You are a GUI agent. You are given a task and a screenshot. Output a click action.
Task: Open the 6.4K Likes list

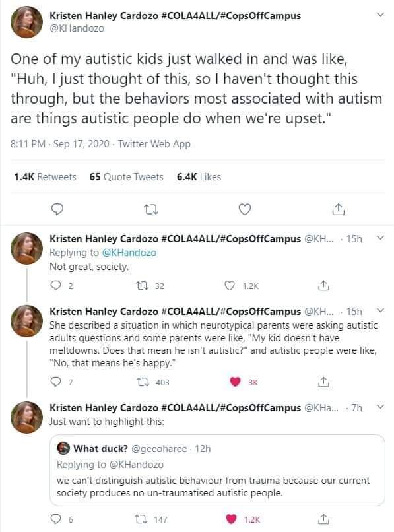(x=199, y=177)
